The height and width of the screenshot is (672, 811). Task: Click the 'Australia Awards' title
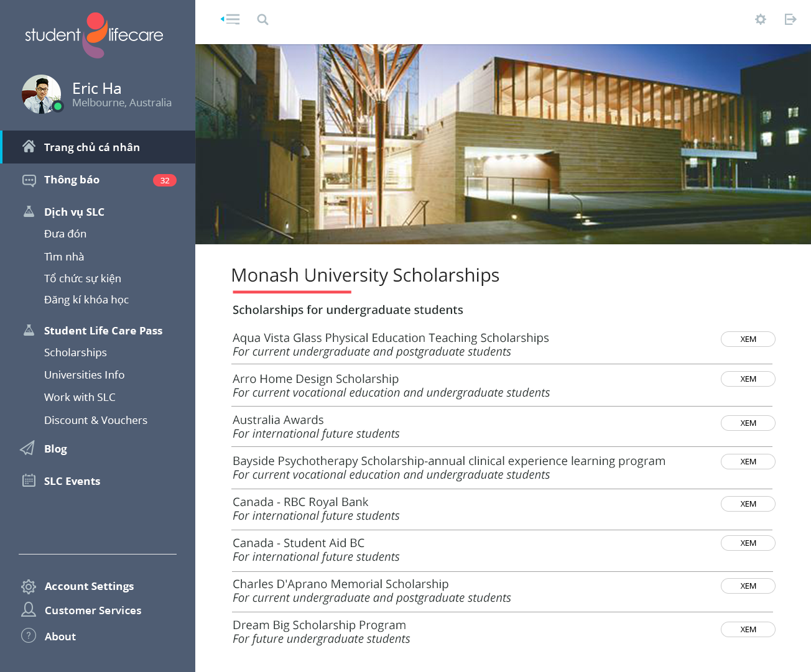tap(278, 420)
